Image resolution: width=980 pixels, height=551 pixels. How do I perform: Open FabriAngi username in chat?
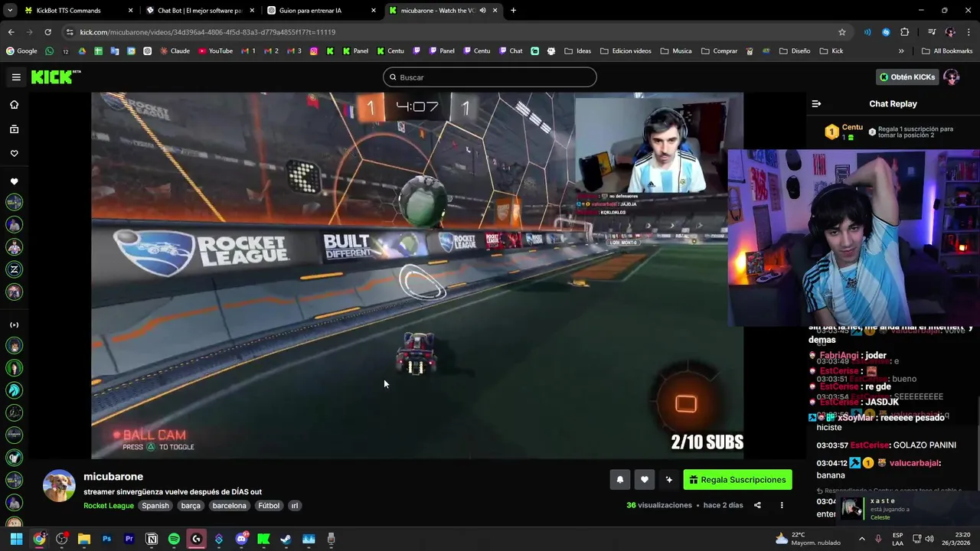click(839, 356)
